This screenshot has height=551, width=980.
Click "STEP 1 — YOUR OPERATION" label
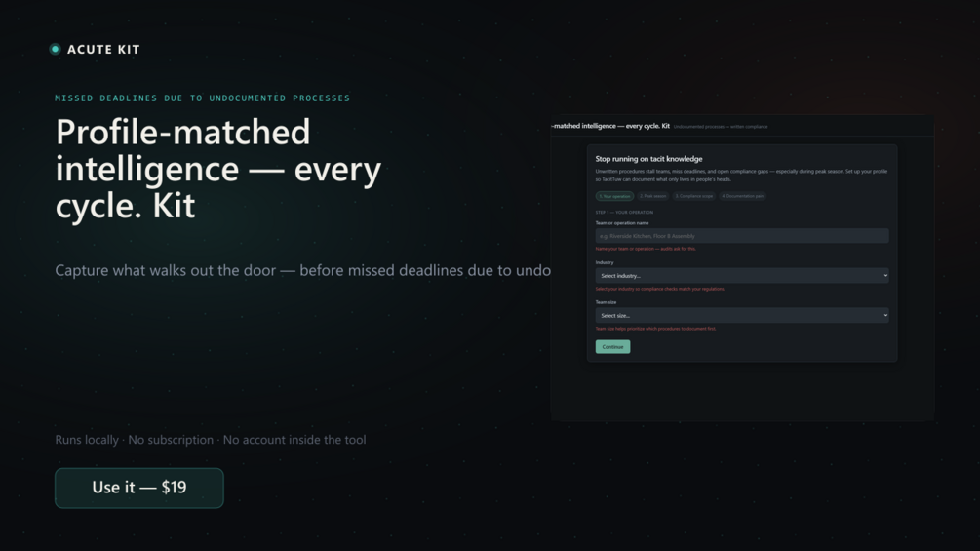[x=624, y=213]
